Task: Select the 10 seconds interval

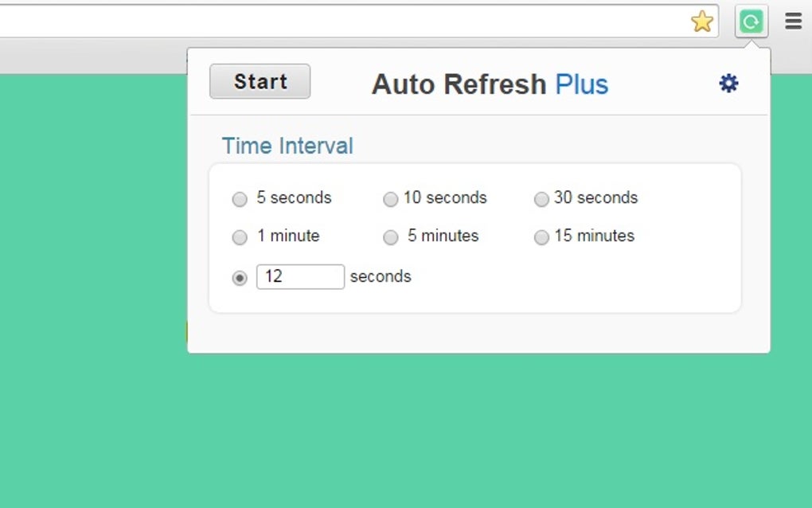Action: click(390, 199)
